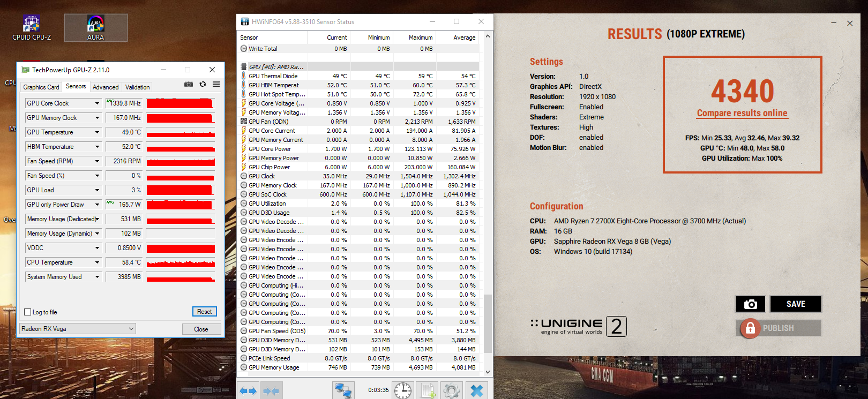Click thermometer icon of GPU Thermal Diode

244,76
